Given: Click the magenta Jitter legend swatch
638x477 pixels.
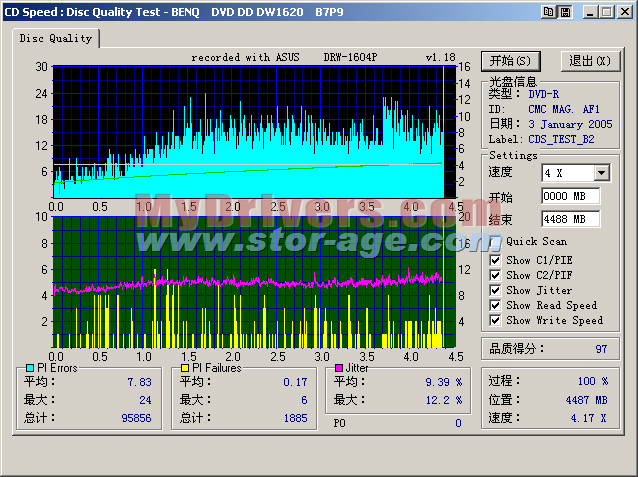Looking at the screenshot, I should click(x=340, y=368).
